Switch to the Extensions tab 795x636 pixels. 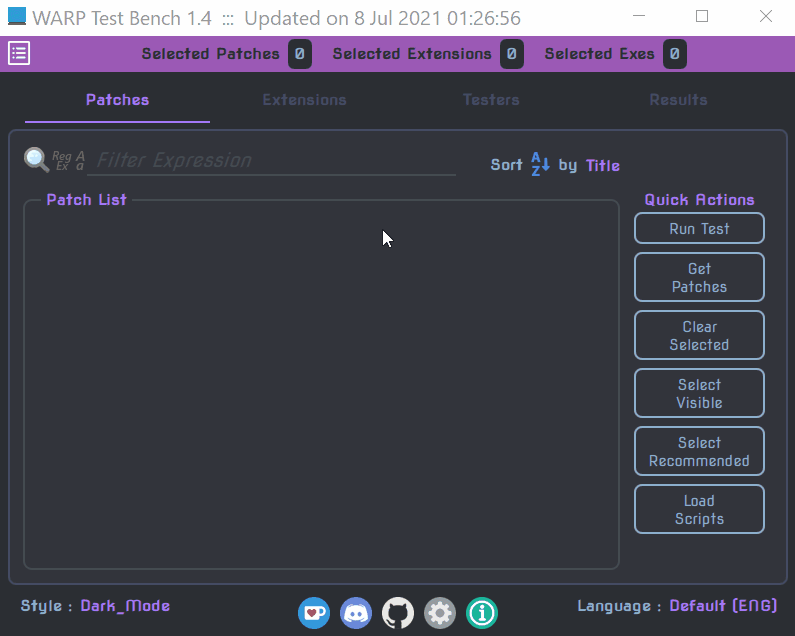click(304, 100)
